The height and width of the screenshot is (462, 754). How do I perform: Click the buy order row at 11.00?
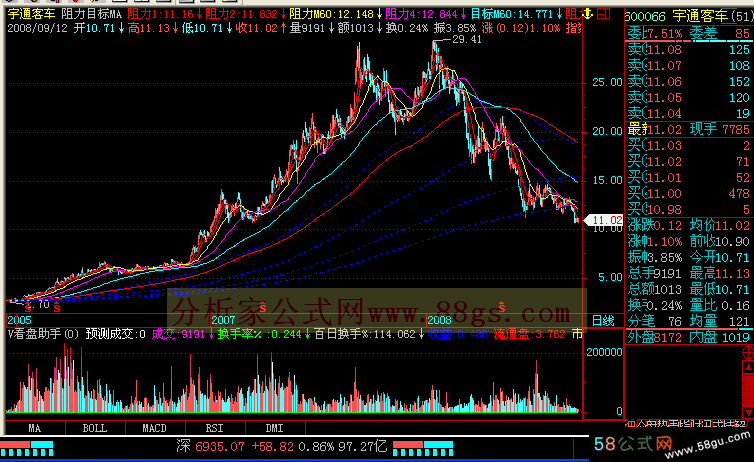pos(689,193)
